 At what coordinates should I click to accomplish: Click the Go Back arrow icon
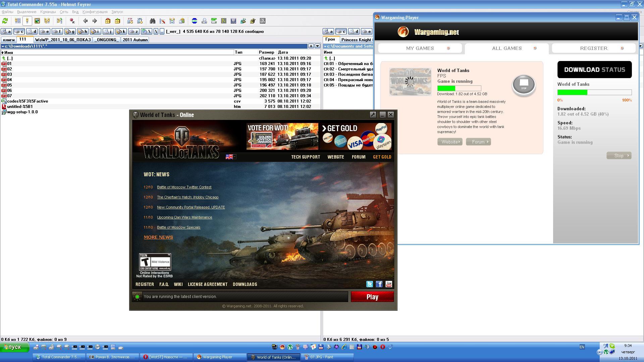click(85, 21)
